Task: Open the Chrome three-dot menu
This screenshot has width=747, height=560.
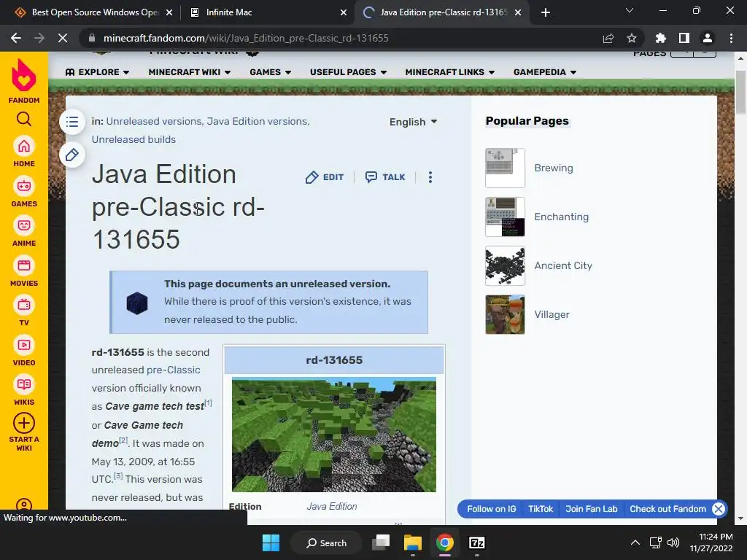Action: [731, 38]
